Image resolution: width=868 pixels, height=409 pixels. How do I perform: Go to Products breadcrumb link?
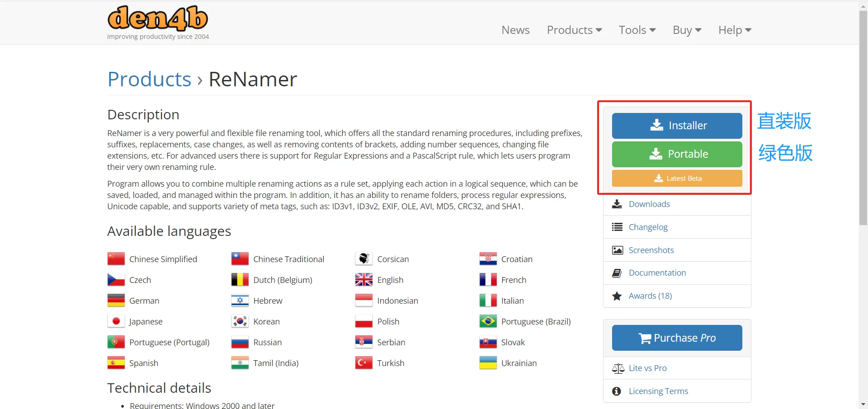pos(149,80)
